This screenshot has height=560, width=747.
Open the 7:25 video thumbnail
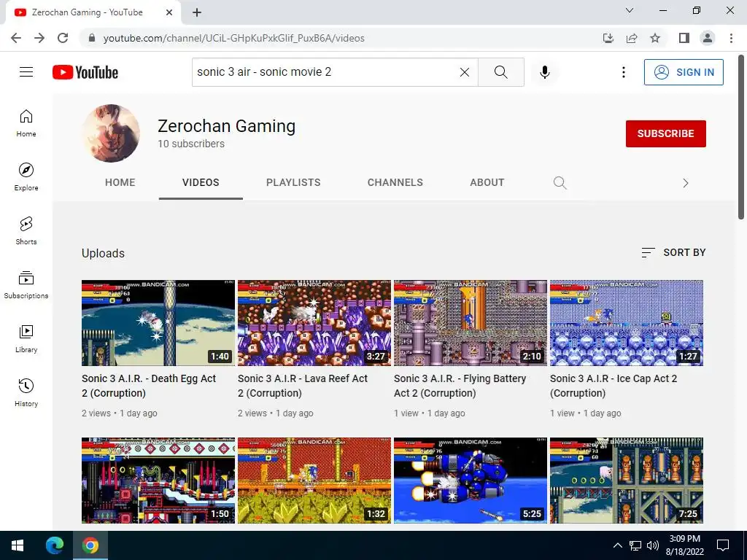(x=627, y=481)
